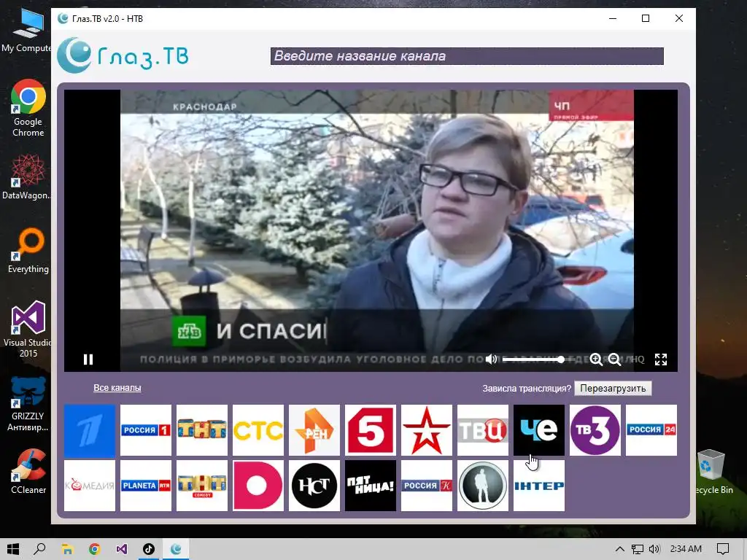
Task: Select the silhouette man channel logo
Action: click(483, 486)
